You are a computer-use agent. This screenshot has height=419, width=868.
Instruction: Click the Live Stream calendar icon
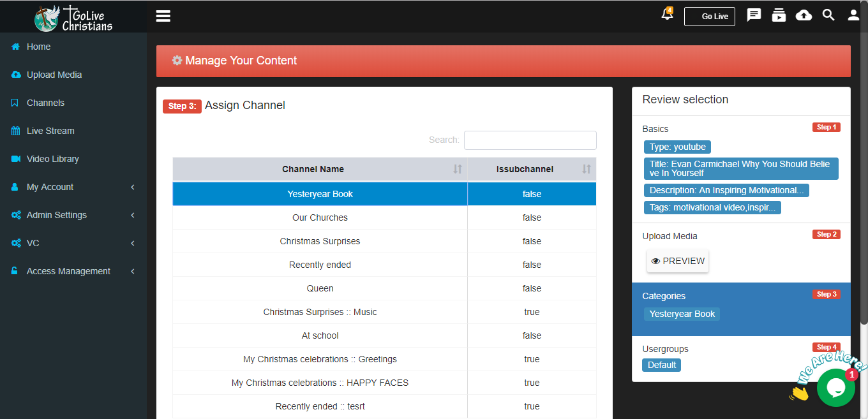point(15,131)
